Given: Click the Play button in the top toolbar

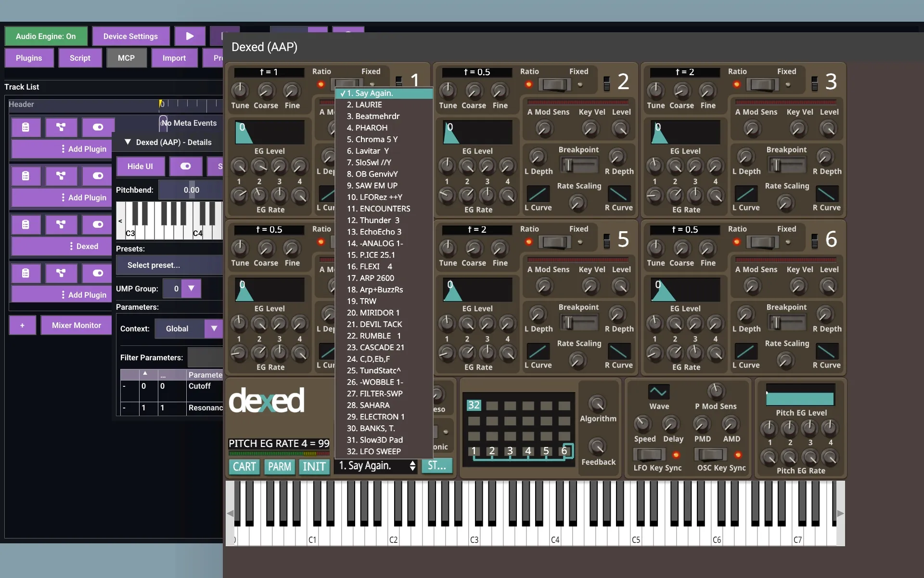Looking at the screenshot, I should pyautogui.click(x=190, y=36).
